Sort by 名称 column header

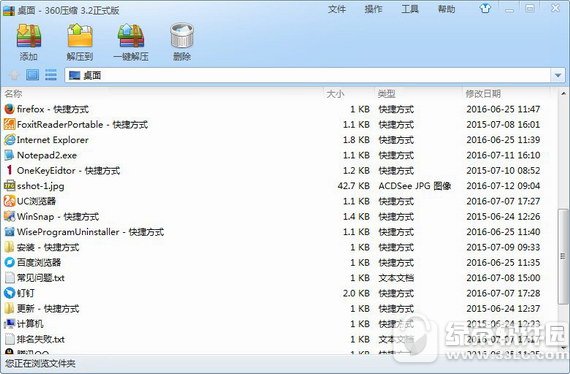[x=13, y=94]
